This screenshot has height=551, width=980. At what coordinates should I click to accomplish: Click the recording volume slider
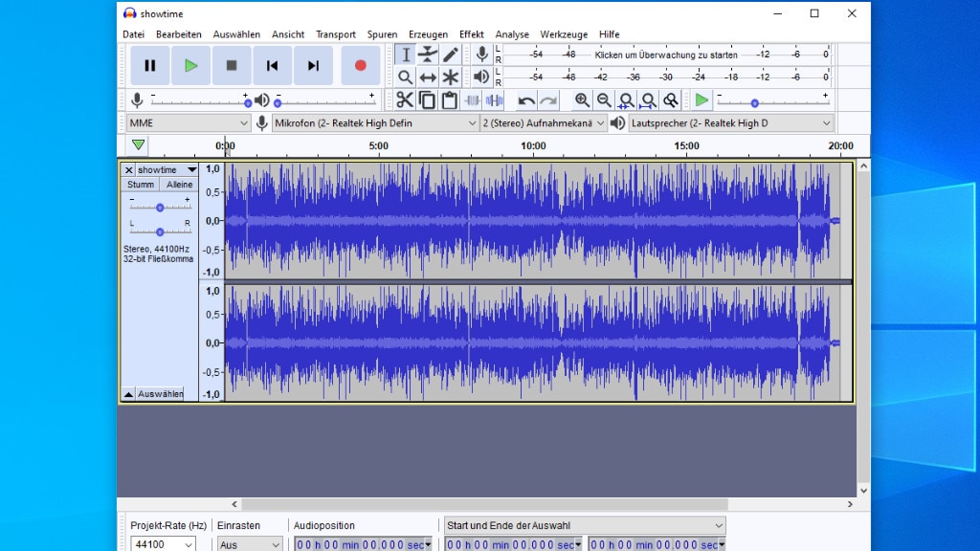point(200,101)
